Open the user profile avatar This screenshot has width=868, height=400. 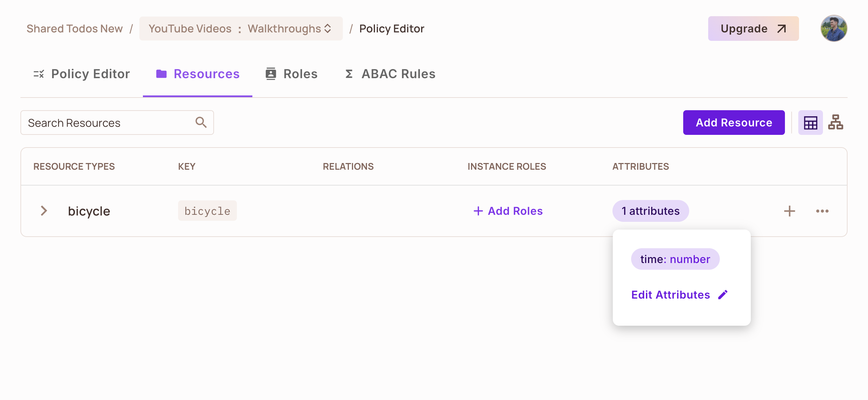[x=834, y=29]
